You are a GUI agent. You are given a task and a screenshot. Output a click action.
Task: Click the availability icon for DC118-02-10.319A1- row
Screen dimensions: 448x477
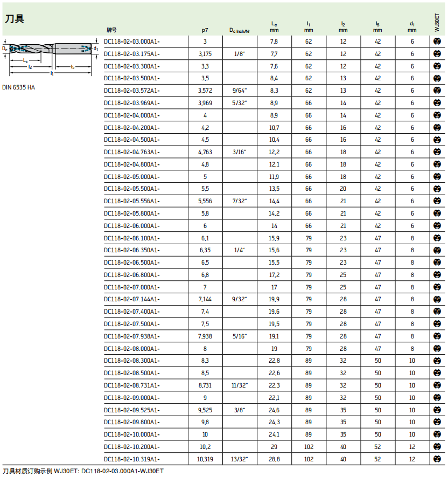click(437, 459)
